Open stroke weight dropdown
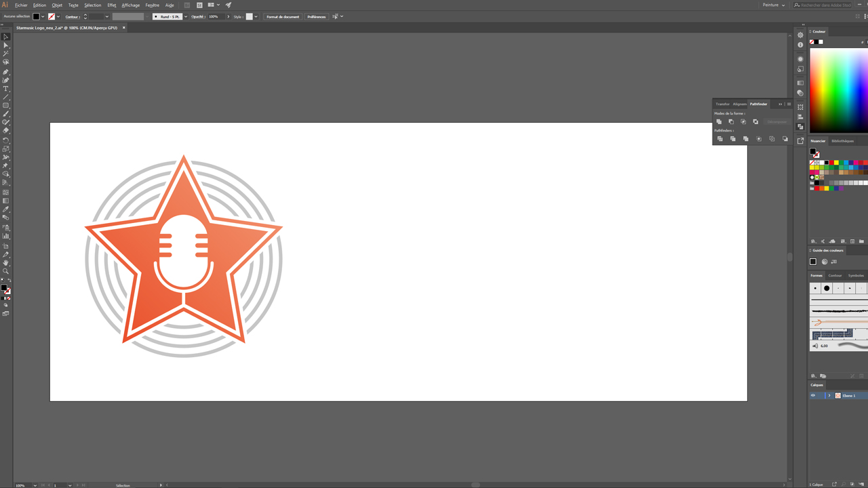This screenshot has height=488, width=868. [x=106, y=17]
